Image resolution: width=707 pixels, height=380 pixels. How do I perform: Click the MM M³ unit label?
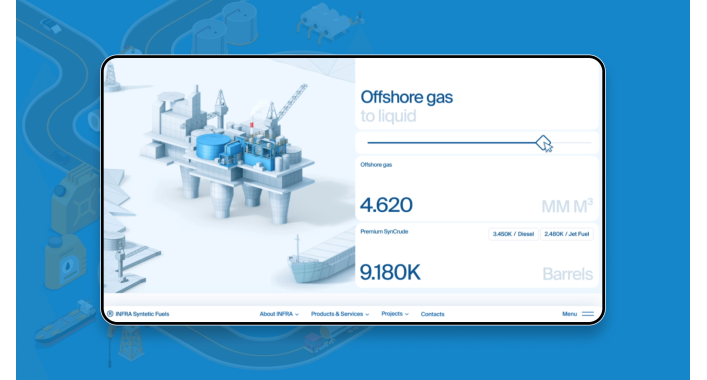(567, 206)
